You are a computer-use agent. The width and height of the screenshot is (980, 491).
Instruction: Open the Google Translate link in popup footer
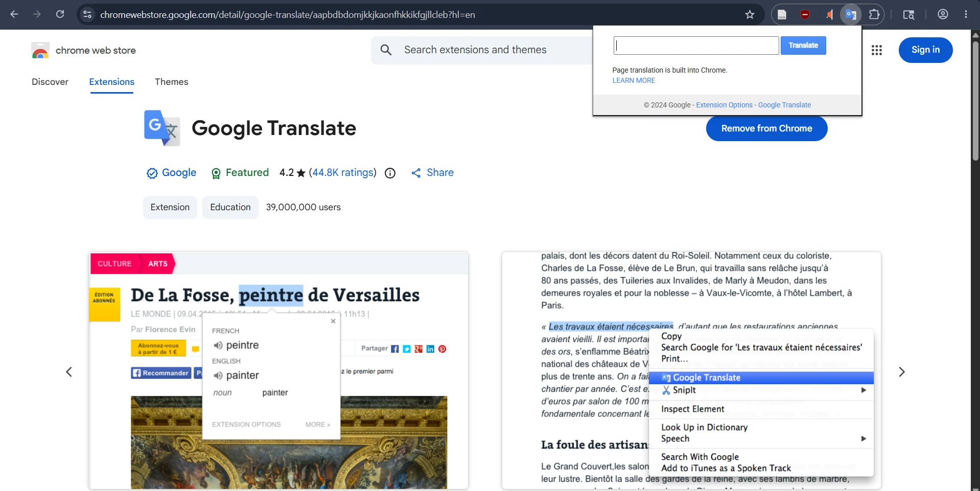(x=784, y=105)
